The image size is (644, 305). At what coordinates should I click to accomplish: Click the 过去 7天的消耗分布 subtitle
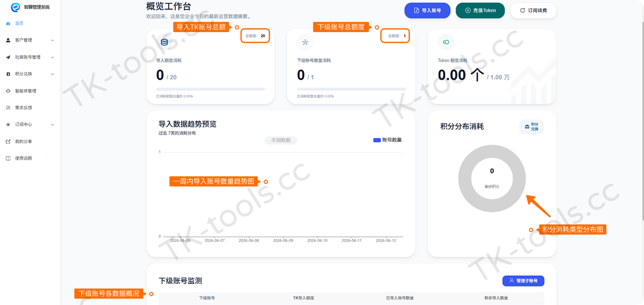(x=177, y=133)
